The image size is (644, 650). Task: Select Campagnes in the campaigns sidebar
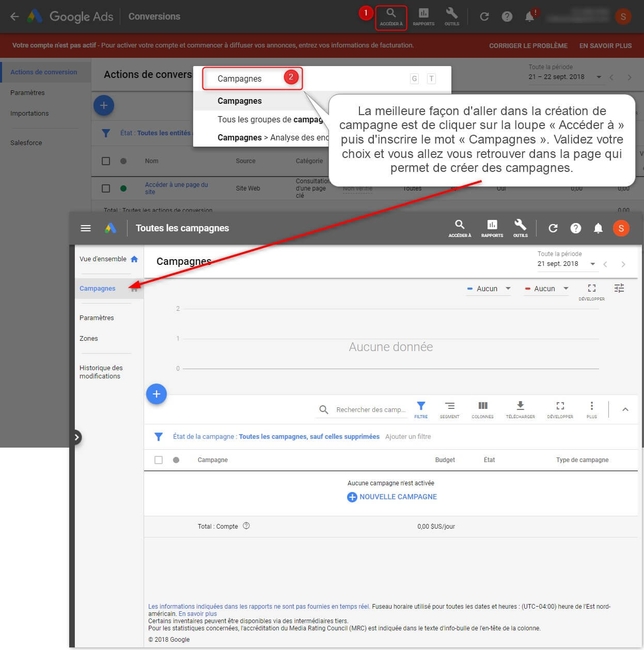[98, 289]
